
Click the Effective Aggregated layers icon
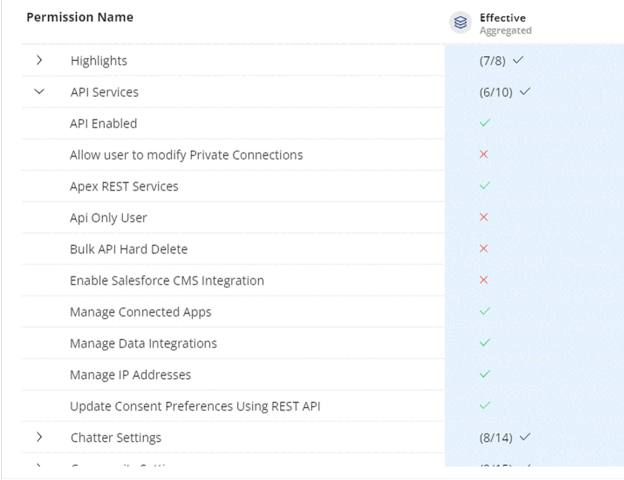point(460,23)
